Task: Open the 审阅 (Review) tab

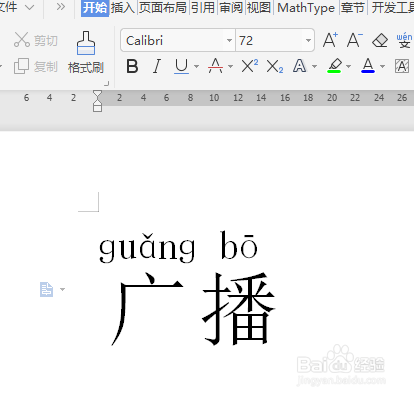Action: point(231,8)
